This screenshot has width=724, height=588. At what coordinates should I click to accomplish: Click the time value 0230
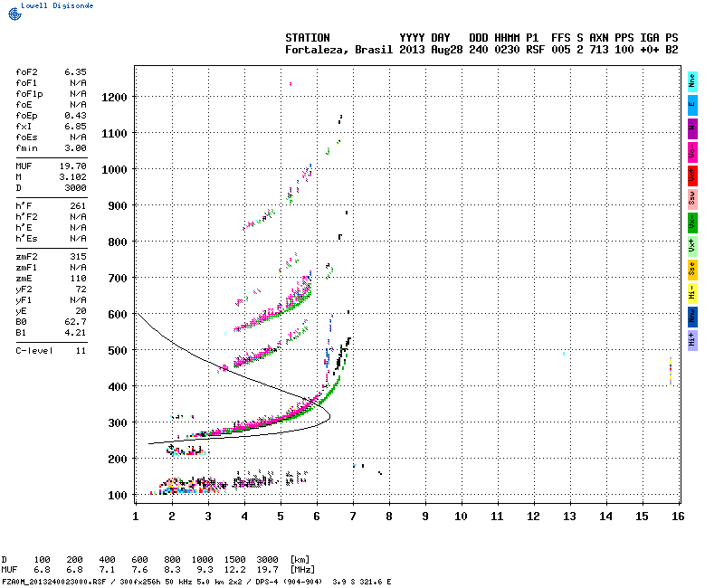coord(507,50)
